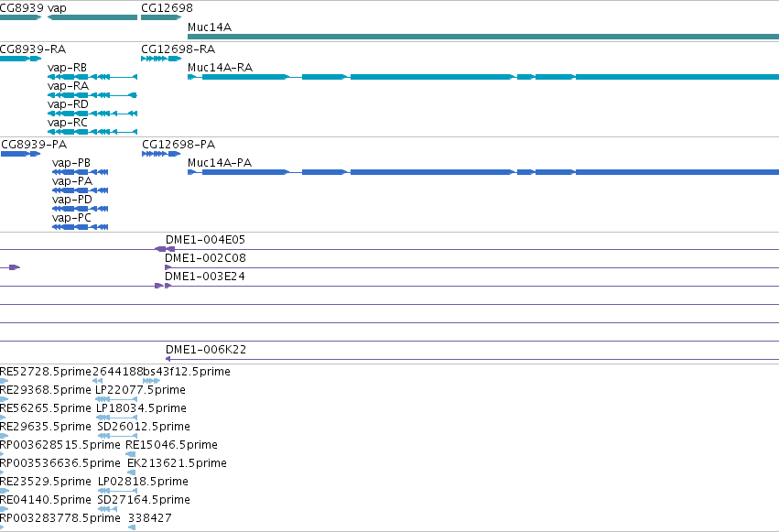This screenshot has height=532, width=779.
Task: Open EST SD27164.5prime
Action: tap(144, 500)
